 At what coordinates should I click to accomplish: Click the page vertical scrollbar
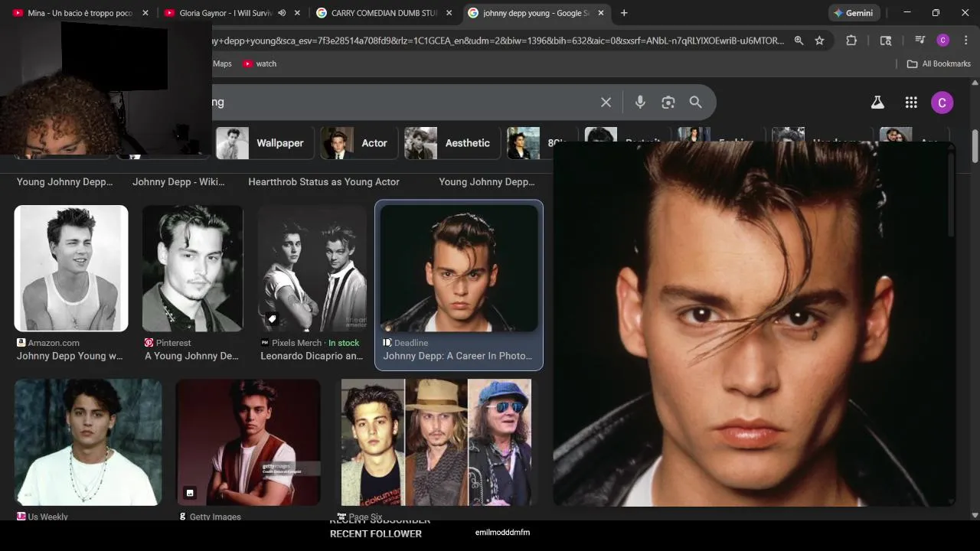[x=975, y=145]
